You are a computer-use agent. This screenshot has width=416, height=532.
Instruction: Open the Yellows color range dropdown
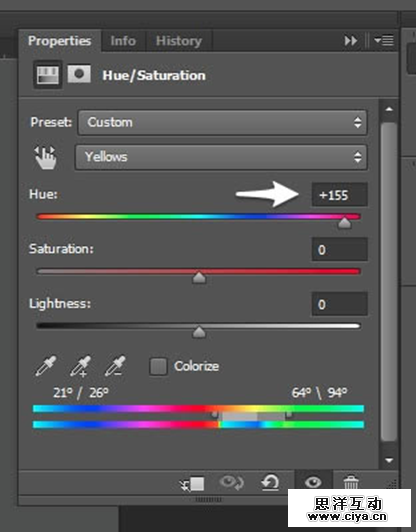tap(221, 157)
